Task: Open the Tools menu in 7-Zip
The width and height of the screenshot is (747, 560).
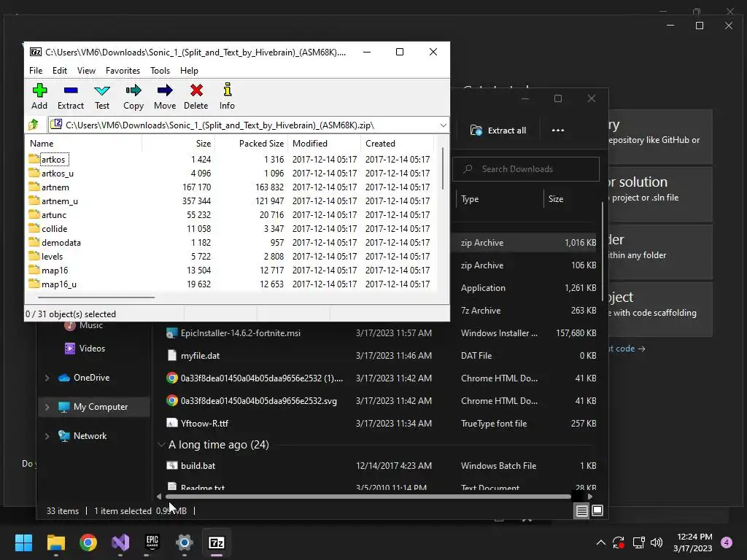Action: click(x=160, y=71)
